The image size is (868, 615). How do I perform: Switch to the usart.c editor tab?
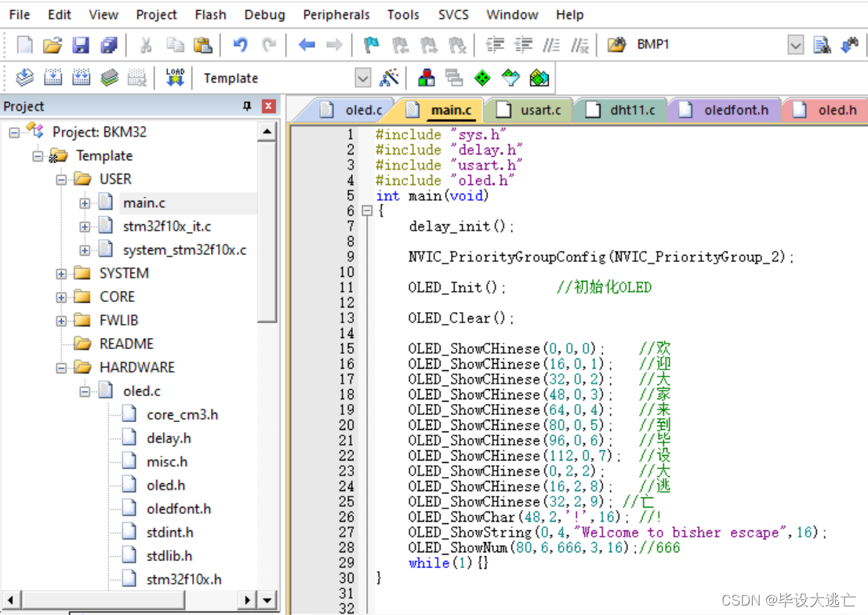(x=528, y=110)
